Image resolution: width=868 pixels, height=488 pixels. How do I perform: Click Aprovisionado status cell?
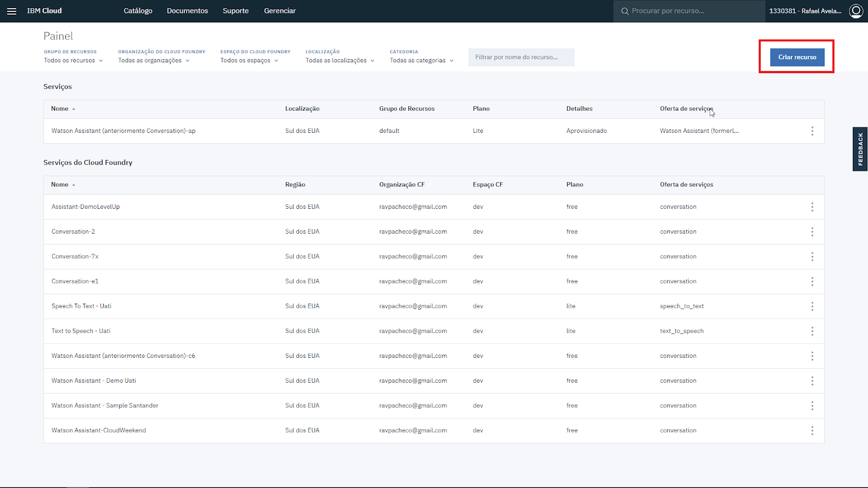(586, 131)
